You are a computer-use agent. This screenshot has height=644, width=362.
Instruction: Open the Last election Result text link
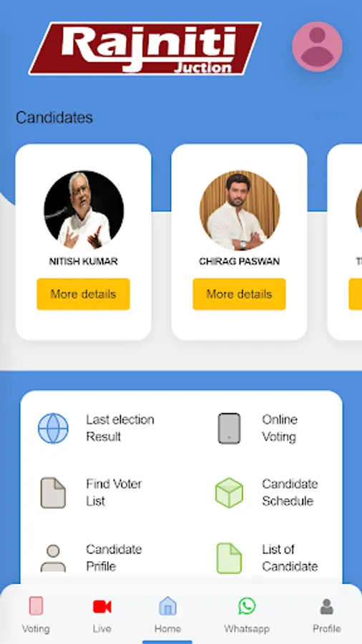click(120, 428)
